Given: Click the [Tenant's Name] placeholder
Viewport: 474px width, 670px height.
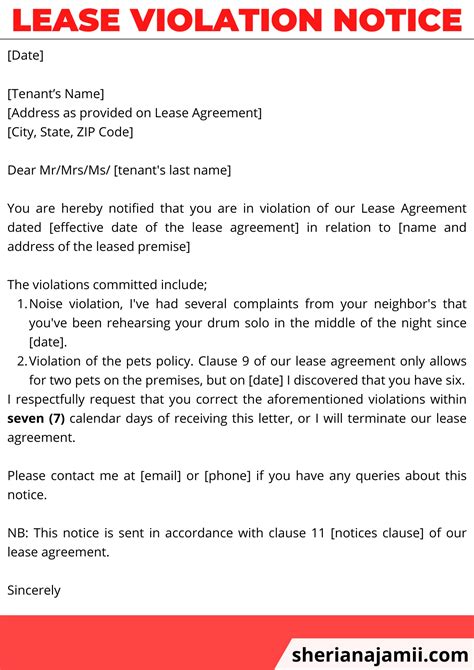Looking at the screenshot, I should (x=56, y=94).
